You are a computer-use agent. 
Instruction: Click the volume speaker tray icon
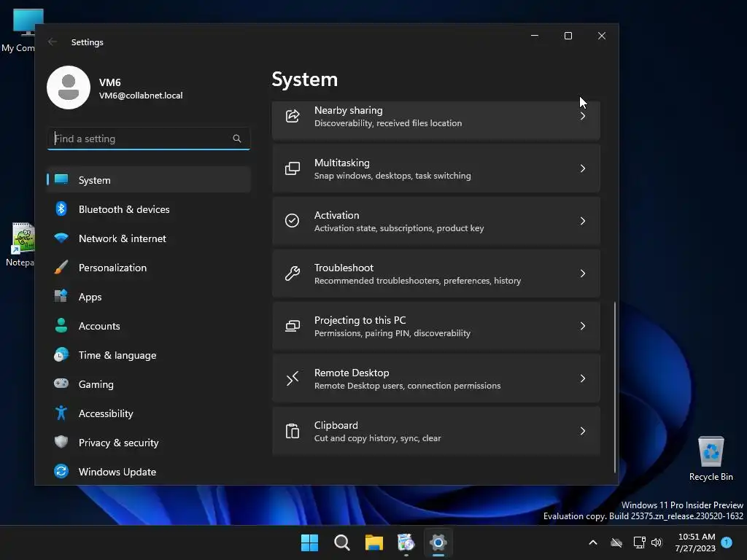657,542
